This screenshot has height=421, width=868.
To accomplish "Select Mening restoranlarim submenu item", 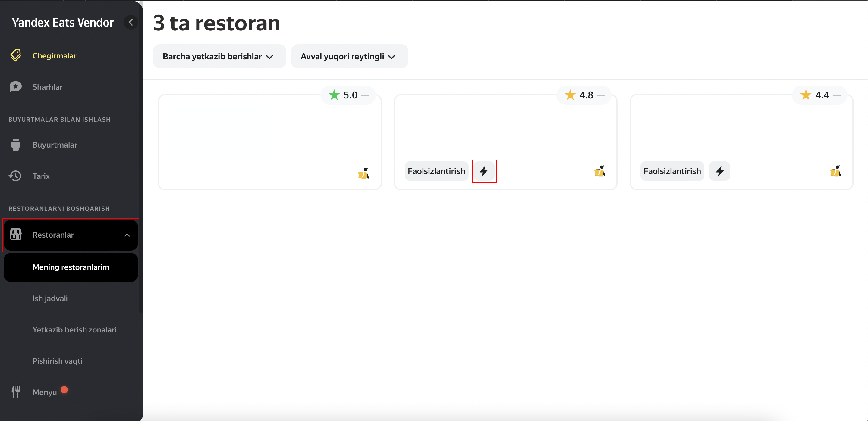I will (x=71, y=267).
